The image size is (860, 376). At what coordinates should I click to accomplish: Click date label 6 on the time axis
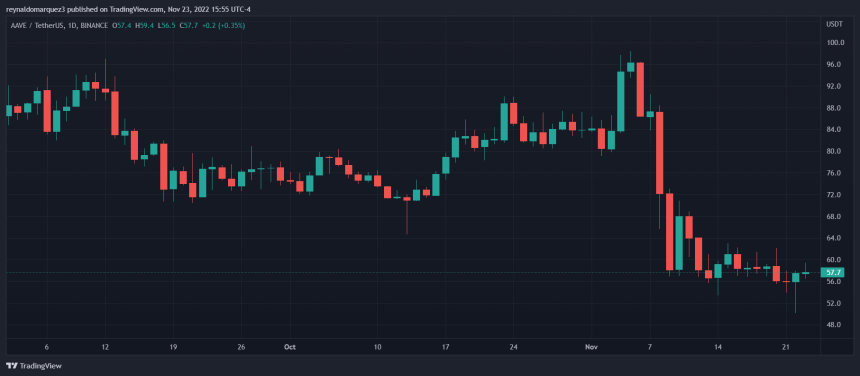(47, 347)
